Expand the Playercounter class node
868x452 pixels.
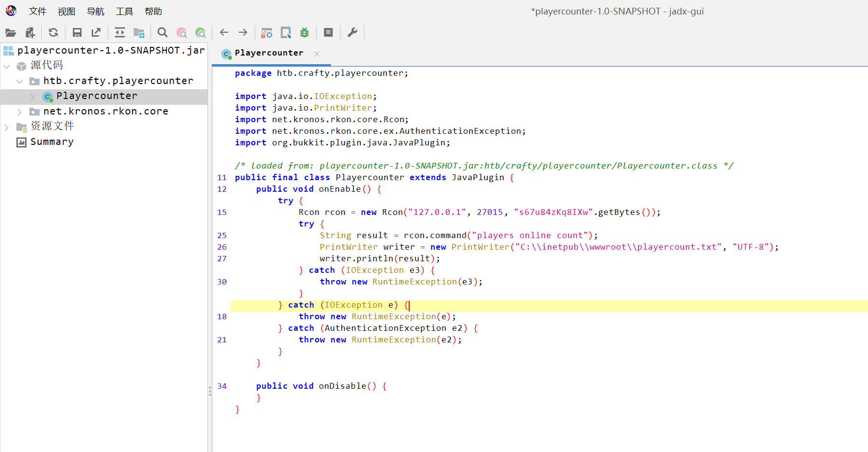point(32,97)
